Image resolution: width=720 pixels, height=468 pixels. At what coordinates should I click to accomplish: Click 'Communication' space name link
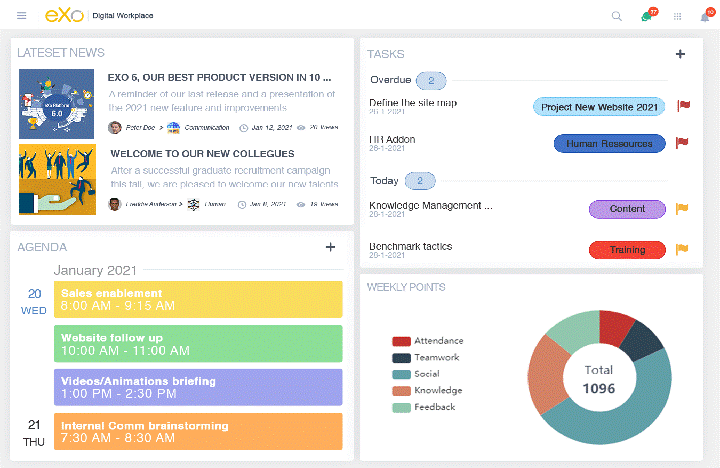coord(207,128)
